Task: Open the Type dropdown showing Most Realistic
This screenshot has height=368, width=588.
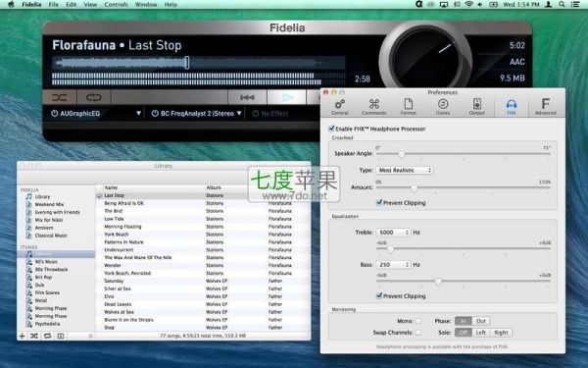Action: 404,170
